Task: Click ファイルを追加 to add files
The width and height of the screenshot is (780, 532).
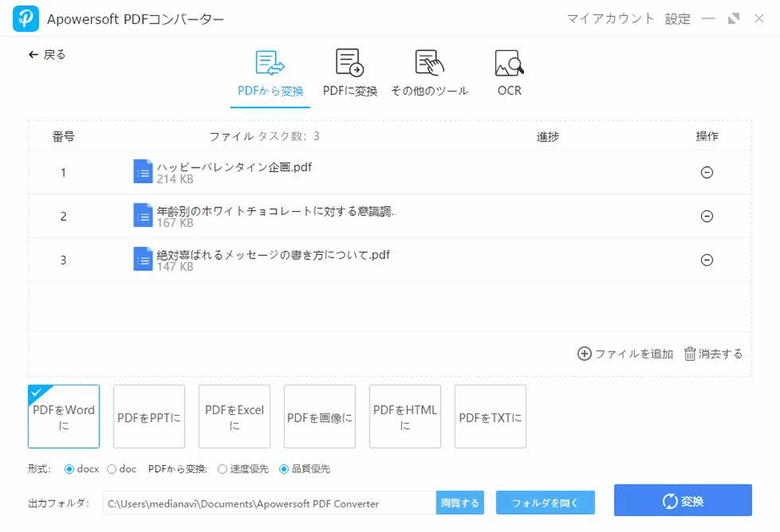Action: tap(626, 353)
